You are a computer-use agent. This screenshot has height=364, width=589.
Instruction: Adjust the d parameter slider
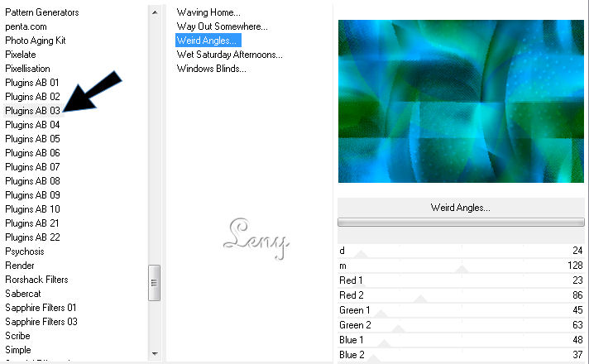coord(361,251)
